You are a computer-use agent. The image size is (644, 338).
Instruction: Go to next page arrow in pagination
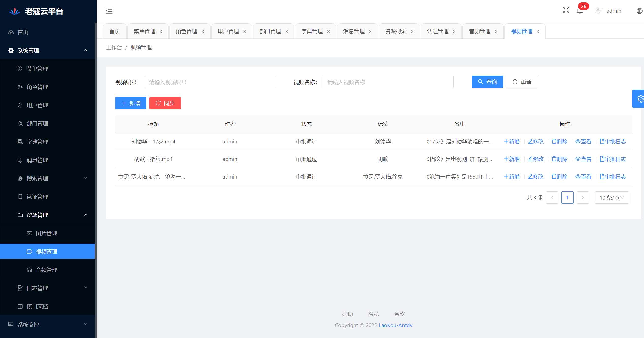pos(582,198)
